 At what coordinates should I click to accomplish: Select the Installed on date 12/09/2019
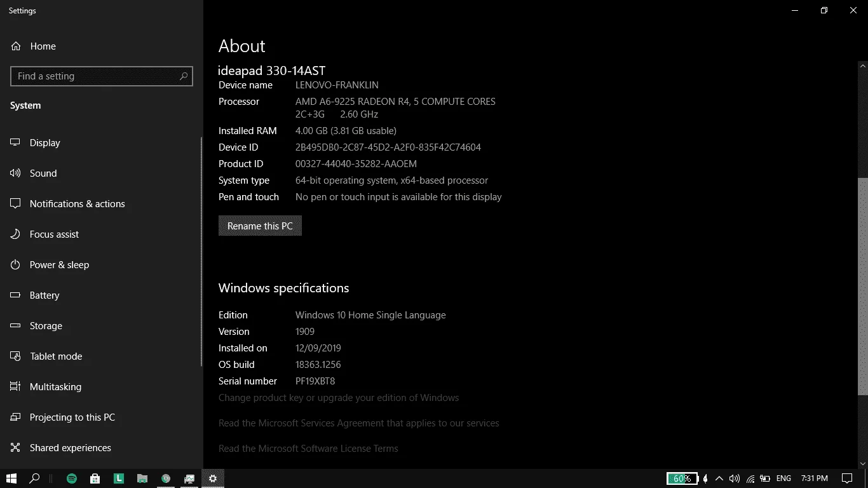point(318,348)
